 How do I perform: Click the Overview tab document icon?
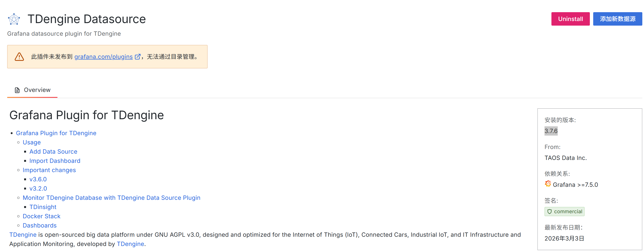click(17, 90)
